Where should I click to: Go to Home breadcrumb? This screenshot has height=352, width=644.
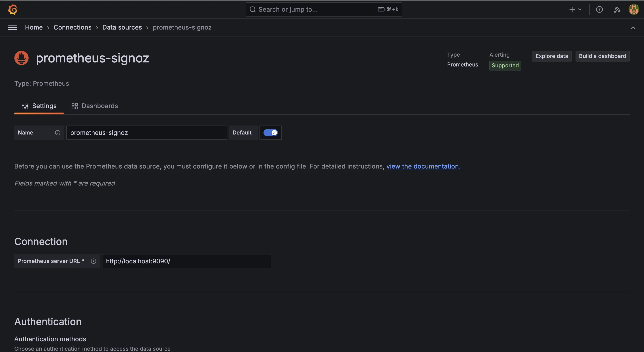(34, 27)
